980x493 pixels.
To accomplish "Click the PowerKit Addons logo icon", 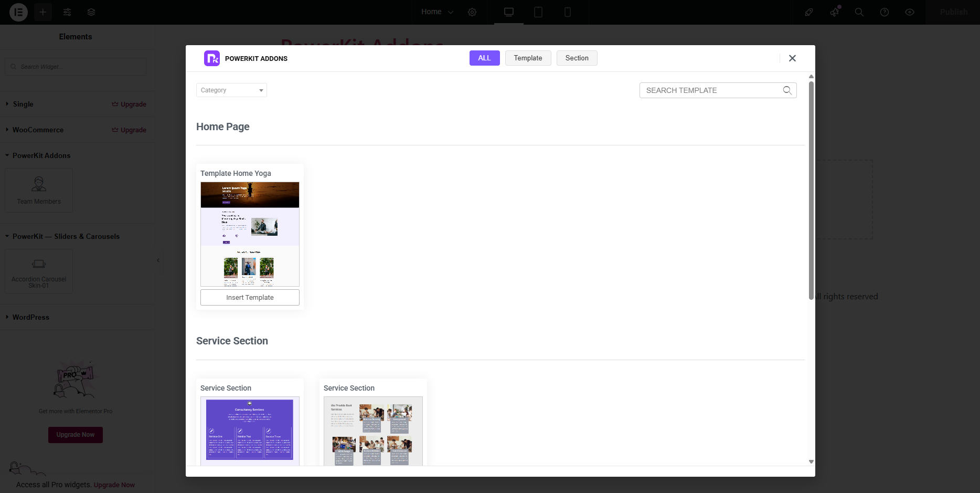I will coord(212,58).
